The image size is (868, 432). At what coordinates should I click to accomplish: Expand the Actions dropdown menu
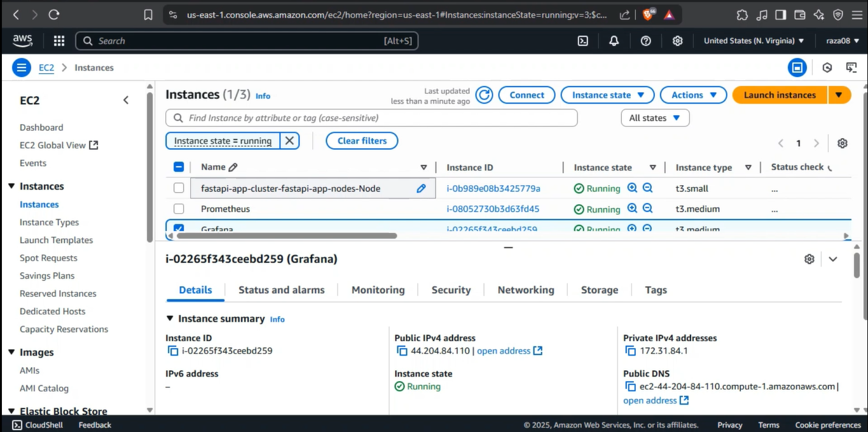coord(693,95)
